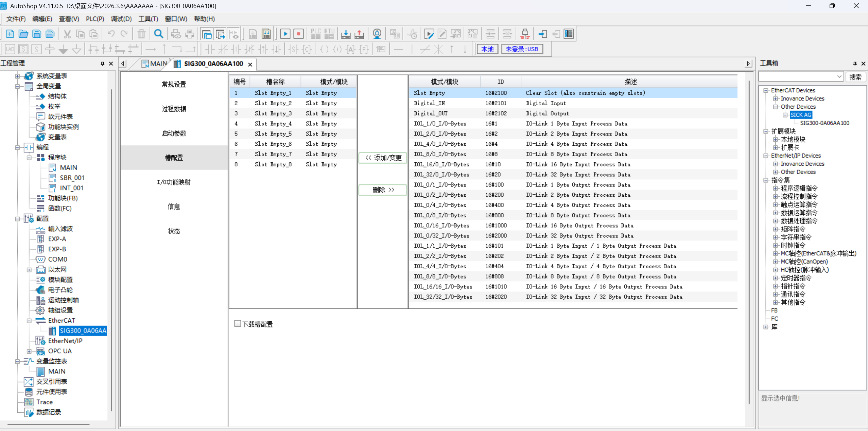Open the toolbox search dropdown

coord(839,77)
